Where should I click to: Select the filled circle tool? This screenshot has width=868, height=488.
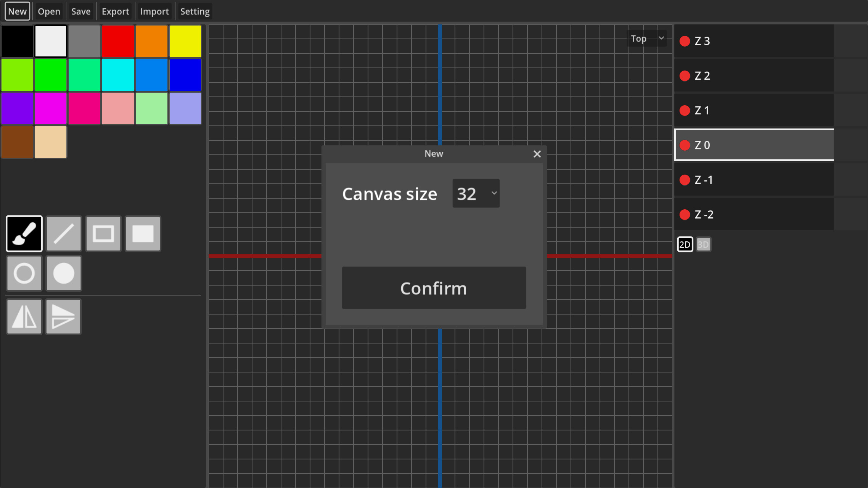tap(63, 273)
